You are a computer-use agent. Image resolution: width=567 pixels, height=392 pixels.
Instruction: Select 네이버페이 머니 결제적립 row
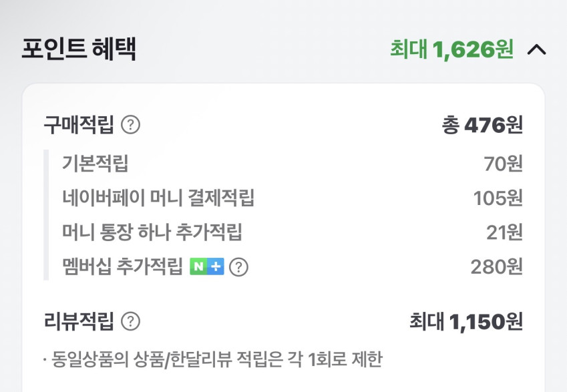[158, 198]
